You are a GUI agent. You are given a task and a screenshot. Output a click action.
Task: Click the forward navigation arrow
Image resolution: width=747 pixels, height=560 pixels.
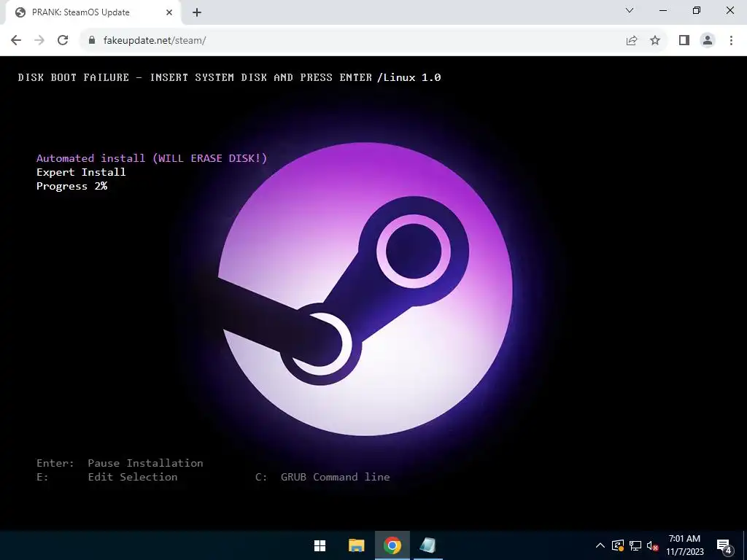[x=39, y=40]
